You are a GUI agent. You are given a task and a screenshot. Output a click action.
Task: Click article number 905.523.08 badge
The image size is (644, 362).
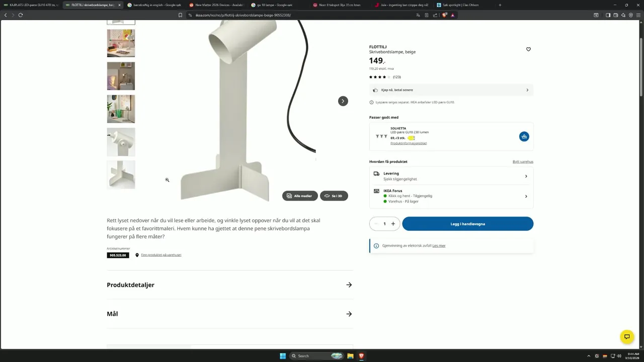click(x=118, y=255)
